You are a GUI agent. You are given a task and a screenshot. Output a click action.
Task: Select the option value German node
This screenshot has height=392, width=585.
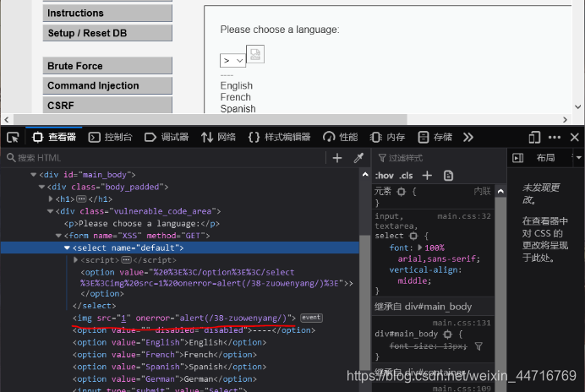(165, 379)
